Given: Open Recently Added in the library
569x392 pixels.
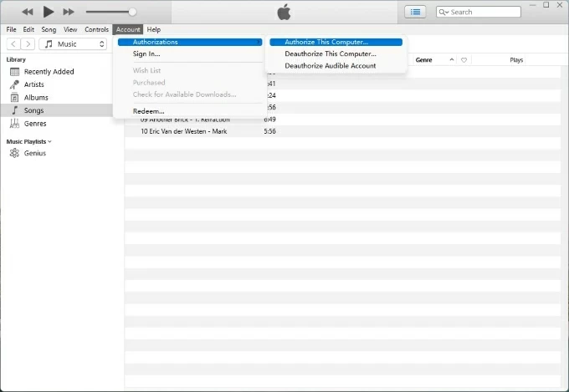Looking at the screenshot, I should tap(49, 72).
